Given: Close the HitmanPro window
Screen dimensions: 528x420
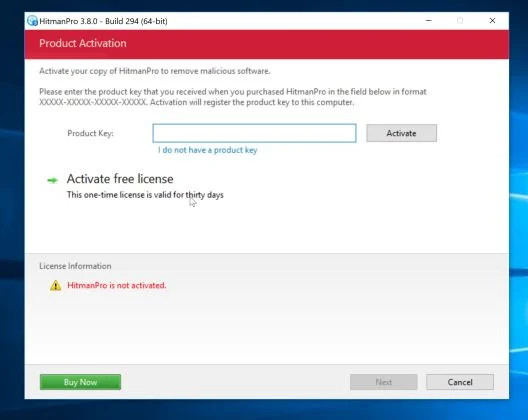Looking at the screenshot, I should 492,21.
